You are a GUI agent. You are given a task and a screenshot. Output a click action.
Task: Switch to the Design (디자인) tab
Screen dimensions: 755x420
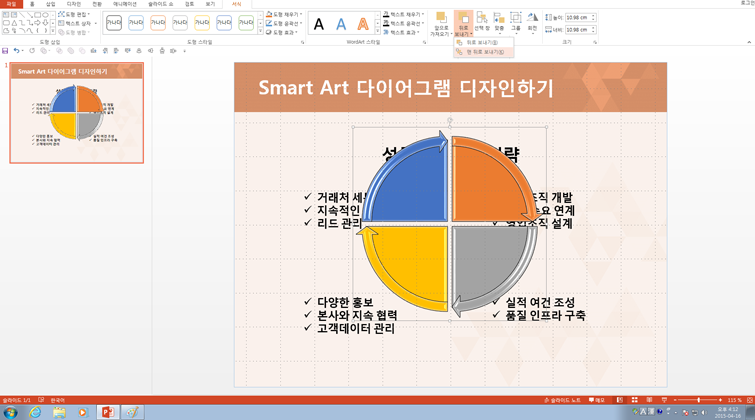(74, 4)
